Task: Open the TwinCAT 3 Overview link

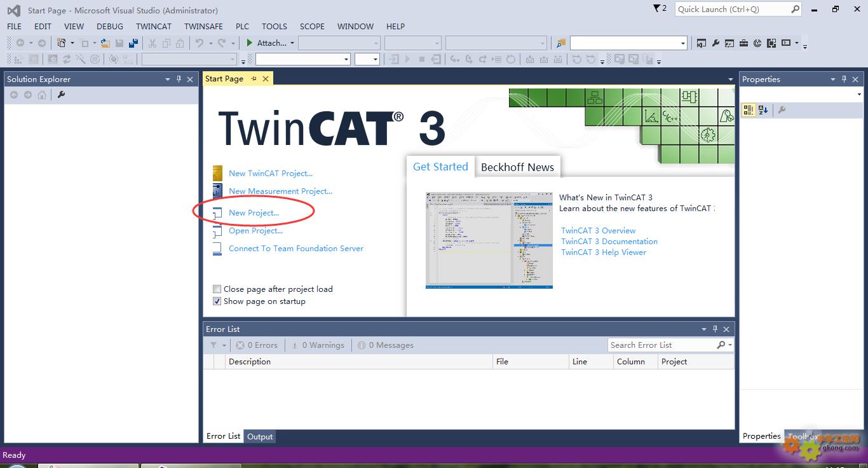Action: (598, 230)
